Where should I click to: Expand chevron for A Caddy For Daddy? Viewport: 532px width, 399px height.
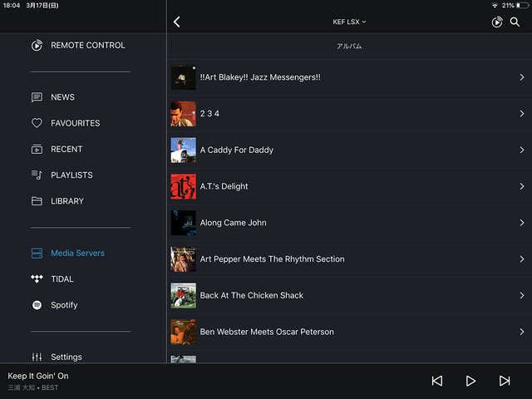521,150
